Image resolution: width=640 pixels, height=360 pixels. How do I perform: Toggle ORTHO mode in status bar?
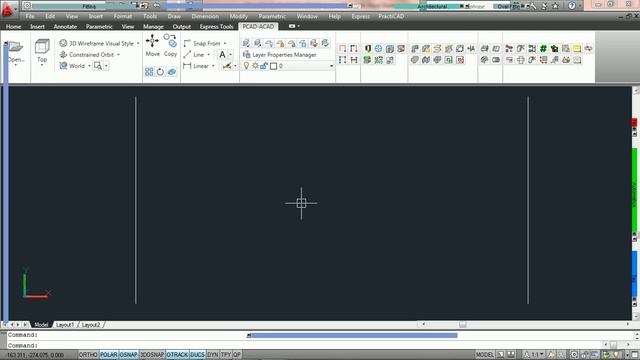tap(88, 355)
